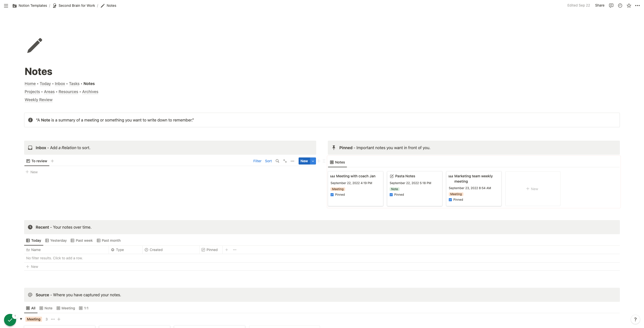Switch to the Past month tab

109,240
